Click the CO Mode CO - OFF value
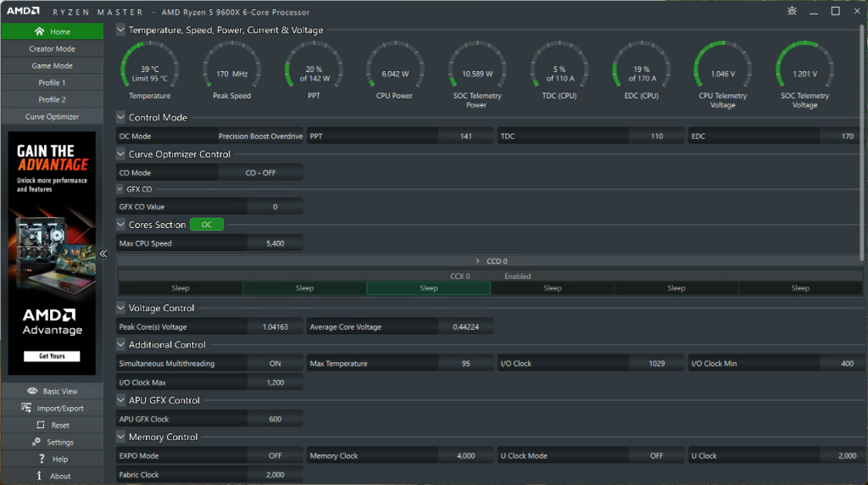This screenshot has height=485, width=868. 260,173
